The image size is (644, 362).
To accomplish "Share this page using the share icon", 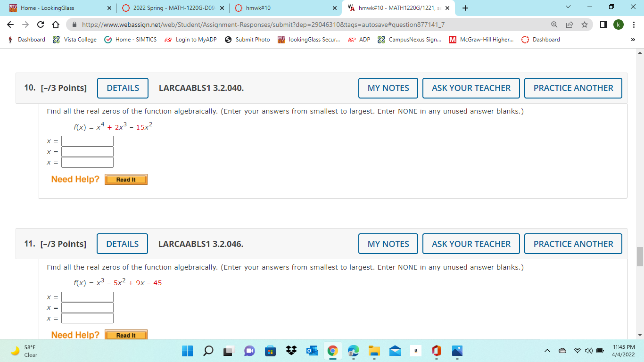I will pyautogui.click(x=570, y=25).
